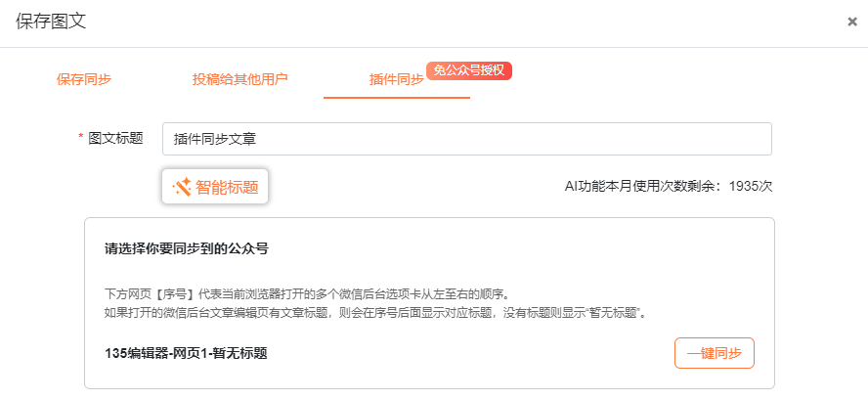Click the magic wand icon beside 智能标题

click(x=182, y=187)
